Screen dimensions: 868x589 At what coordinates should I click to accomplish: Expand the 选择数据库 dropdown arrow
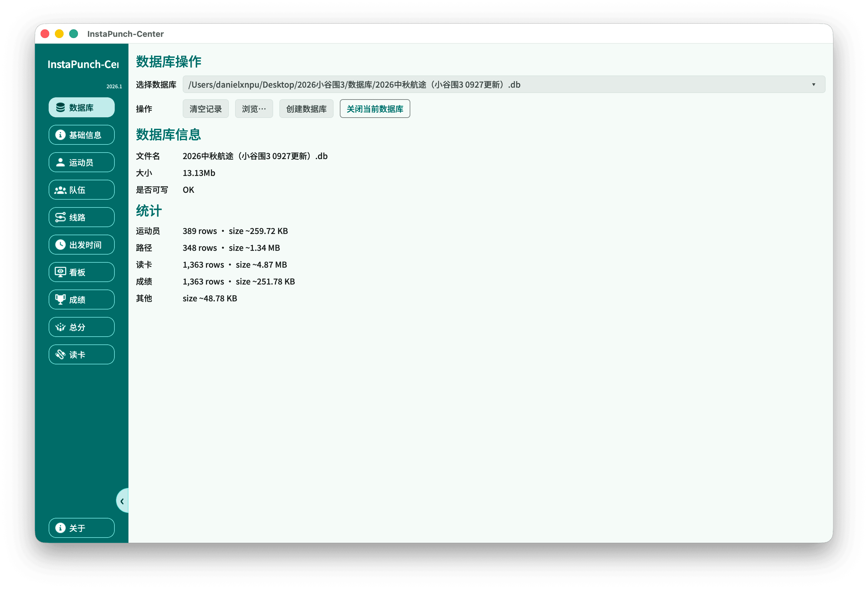[813, 85]
